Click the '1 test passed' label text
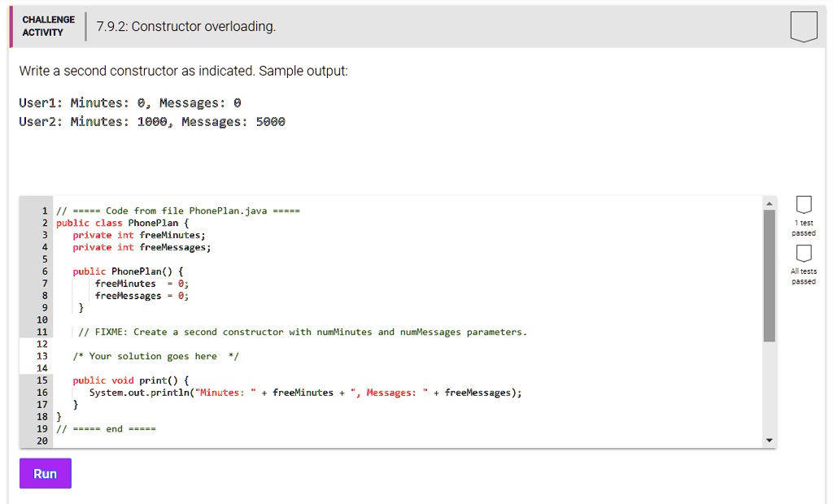833x504 pixels. coord(803,228)
